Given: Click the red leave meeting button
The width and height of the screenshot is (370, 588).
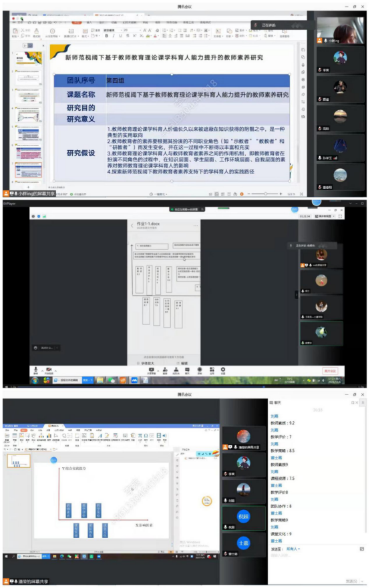Looking at the screenshot, I should pyautogui.click(x=330, y=370).
